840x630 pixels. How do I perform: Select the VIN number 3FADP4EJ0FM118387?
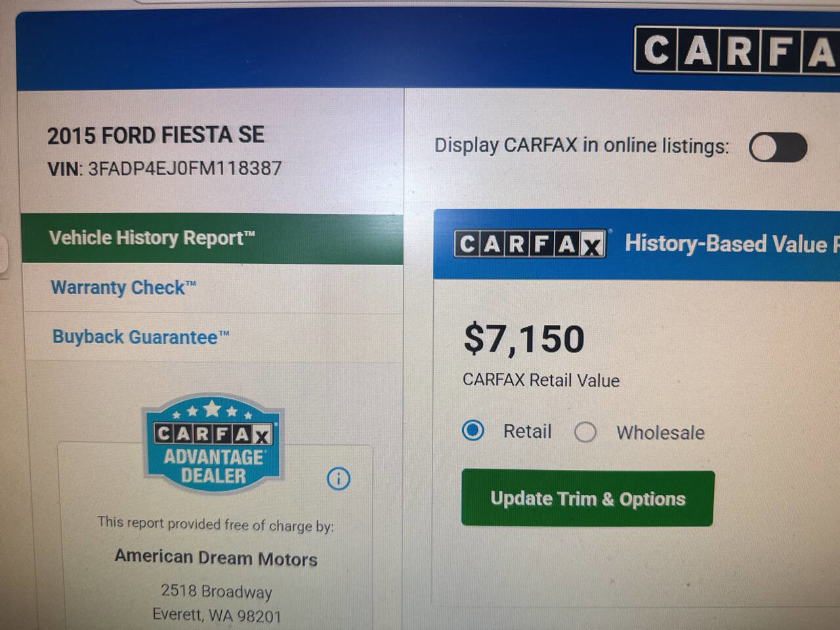coord(181,168)
